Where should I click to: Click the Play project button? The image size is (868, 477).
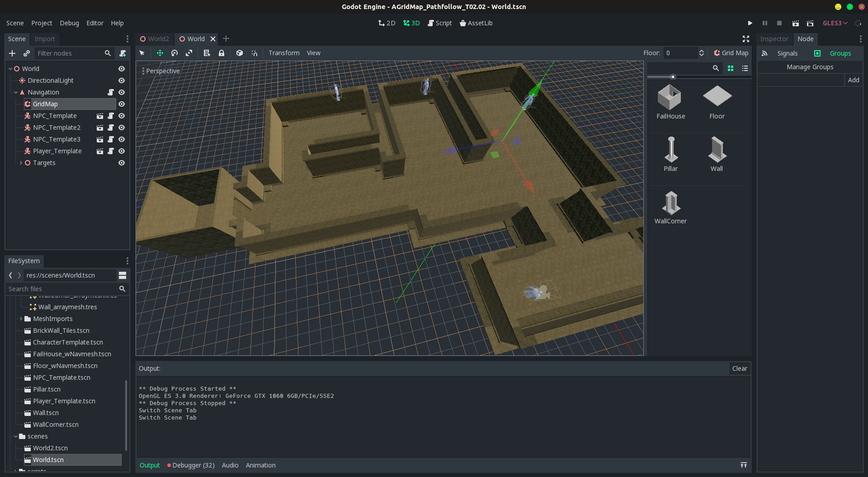(750, 23)
